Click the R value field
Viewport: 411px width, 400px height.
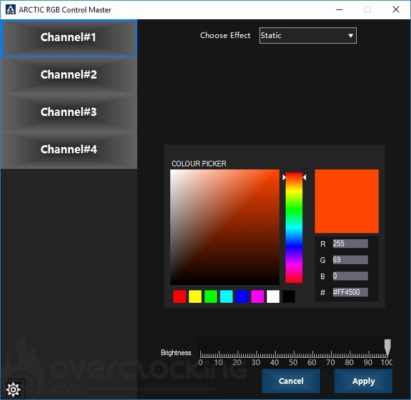point(350,243)
